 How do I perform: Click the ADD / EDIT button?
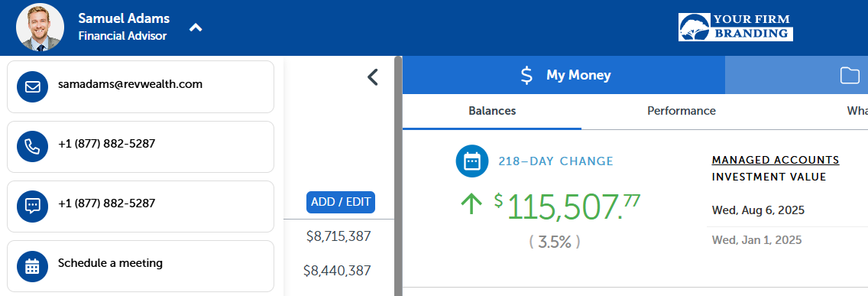[341, 203]
